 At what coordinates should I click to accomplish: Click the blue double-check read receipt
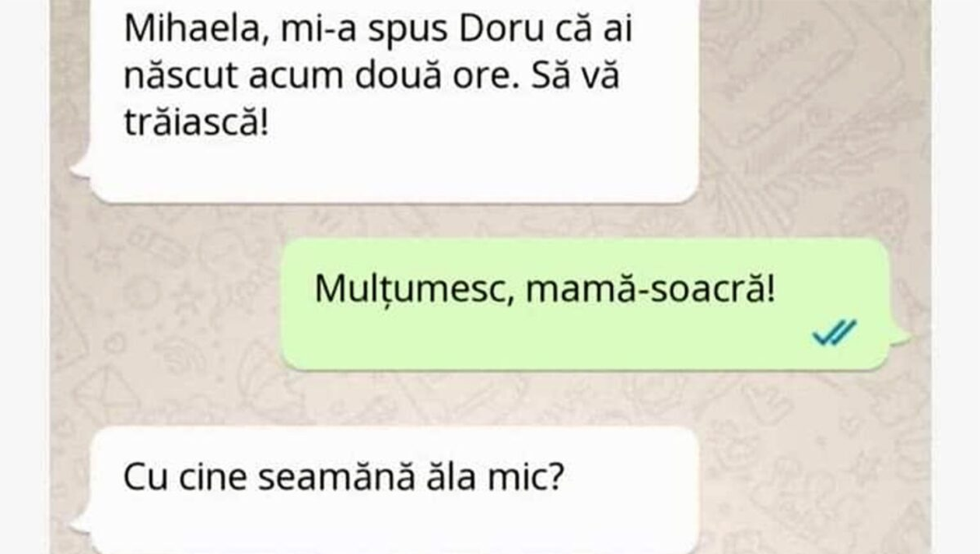coord(834,332)
